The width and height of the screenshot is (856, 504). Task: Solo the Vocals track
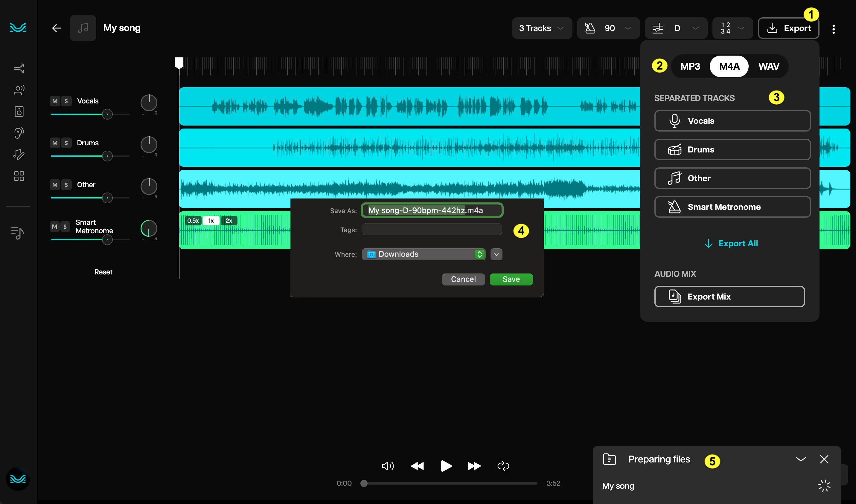(66, 101)
